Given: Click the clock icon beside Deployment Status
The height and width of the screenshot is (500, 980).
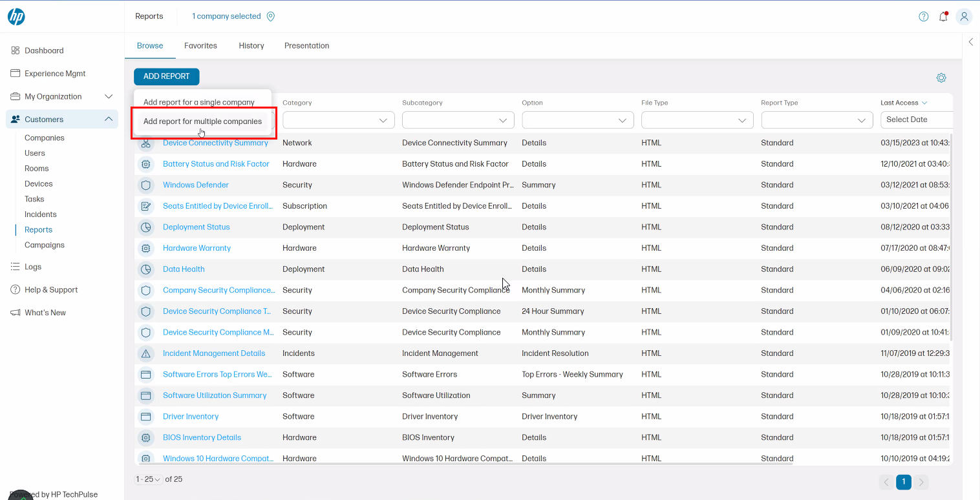Looking at the screenshot, I should pos(146,227).
